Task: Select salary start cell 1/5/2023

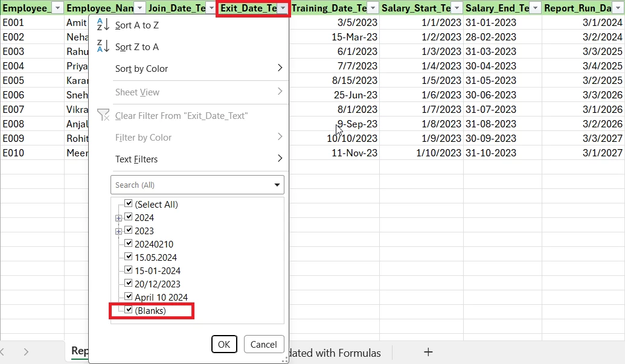Action: point(421,80)
